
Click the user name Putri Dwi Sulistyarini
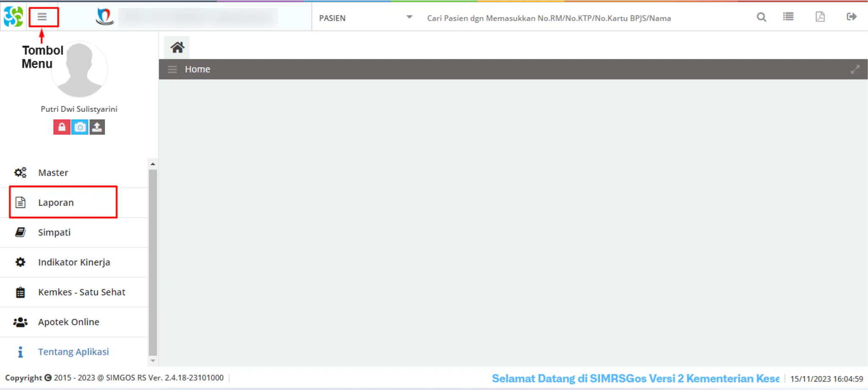coord(79,109)
